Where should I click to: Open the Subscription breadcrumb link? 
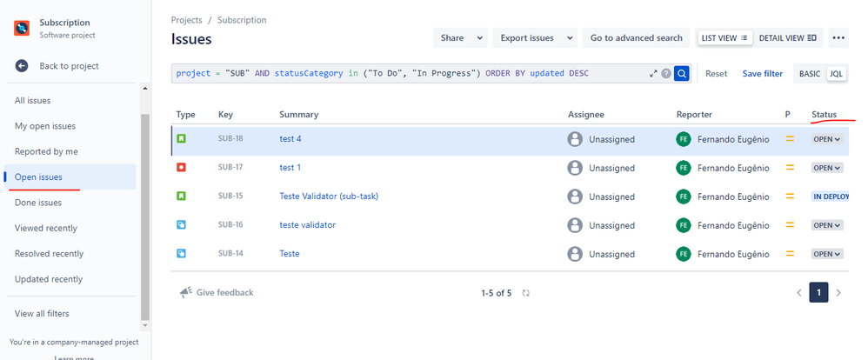click(242, 20)
